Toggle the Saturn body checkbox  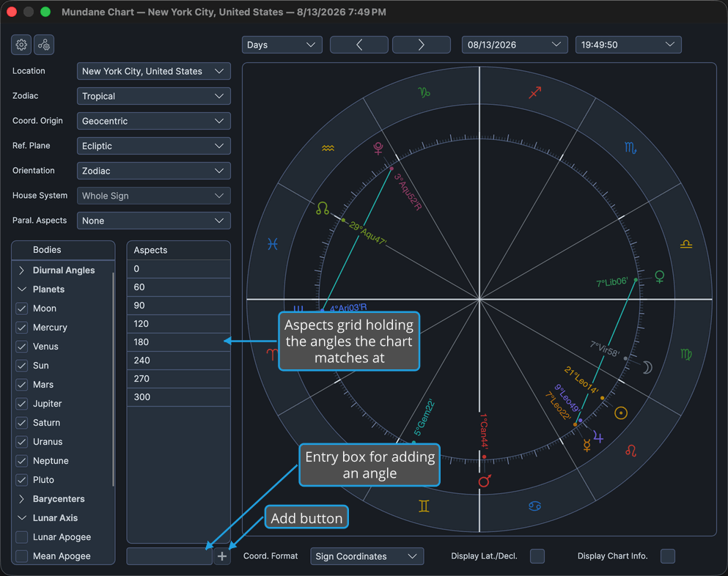(22, 422)
